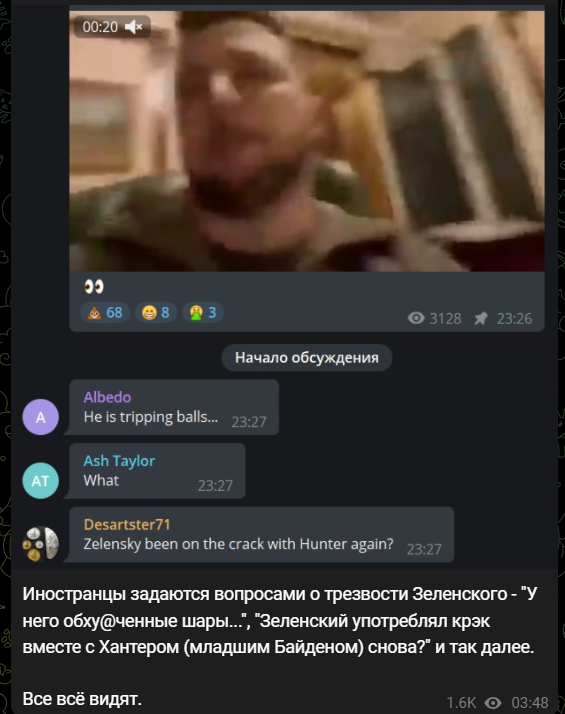Screen dimensions: 565x714
Task: Click the Desartster71 username
Action: (127, 525)
